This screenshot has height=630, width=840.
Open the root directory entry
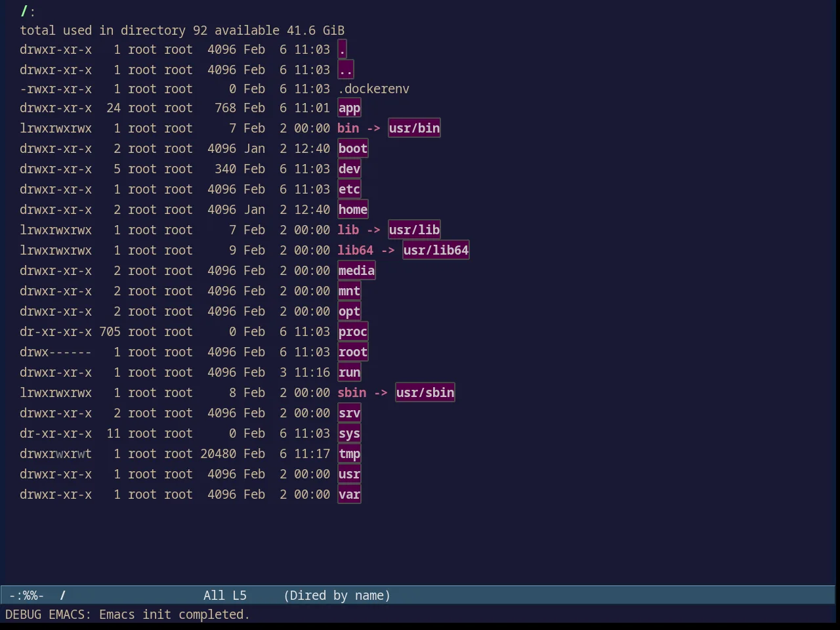(353, 352)
